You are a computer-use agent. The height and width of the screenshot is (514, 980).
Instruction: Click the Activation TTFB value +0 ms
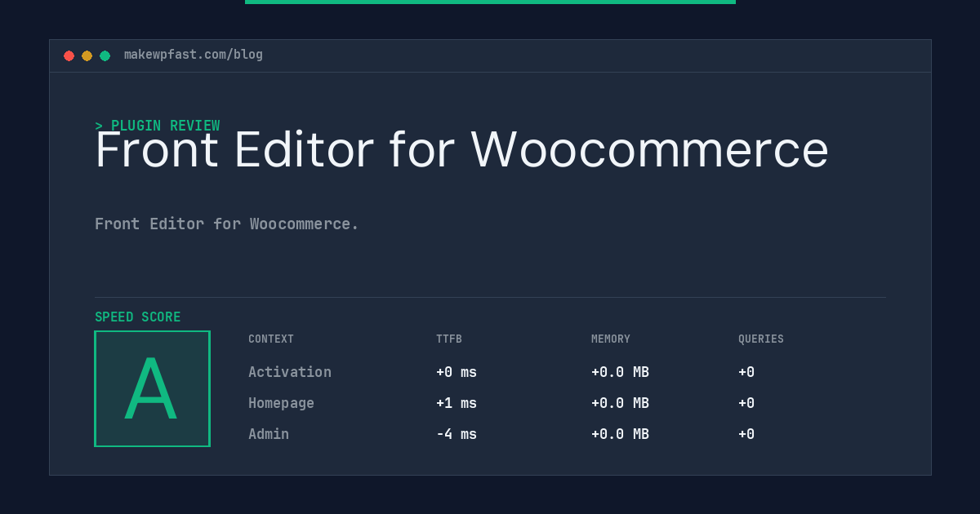tap(457, 372)
